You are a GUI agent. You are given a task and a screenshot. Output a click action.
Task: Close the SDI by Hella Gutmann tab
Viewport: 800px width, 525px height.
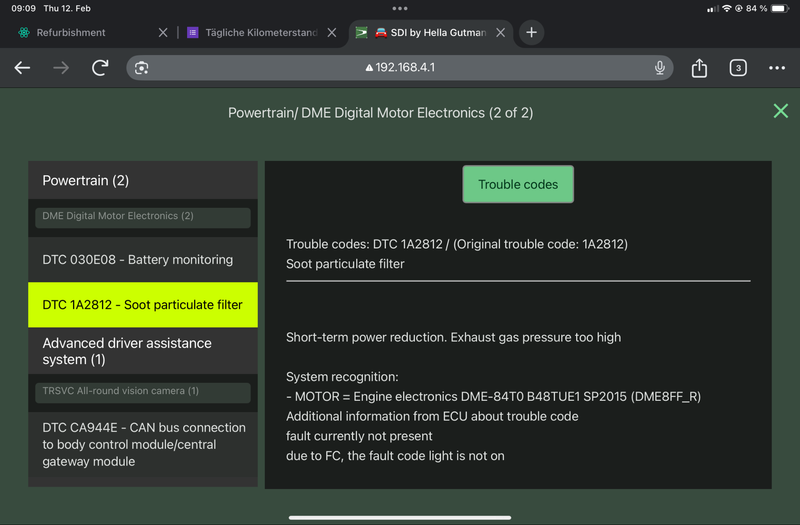[500, 32]
